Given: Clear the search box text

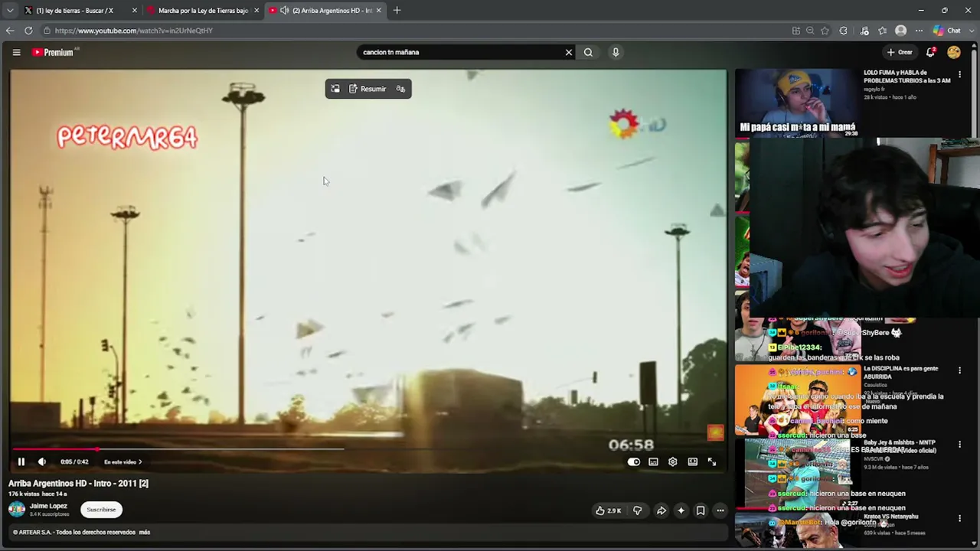Looking at the screenshot, I should tap(569, 52).
